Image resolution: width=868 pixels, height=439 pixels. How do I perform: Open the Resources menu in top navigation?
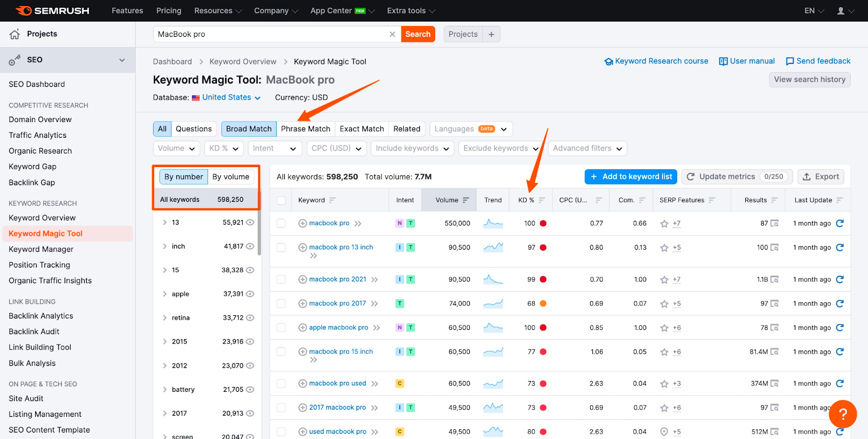pyautogui.click(x=218, y=11)
